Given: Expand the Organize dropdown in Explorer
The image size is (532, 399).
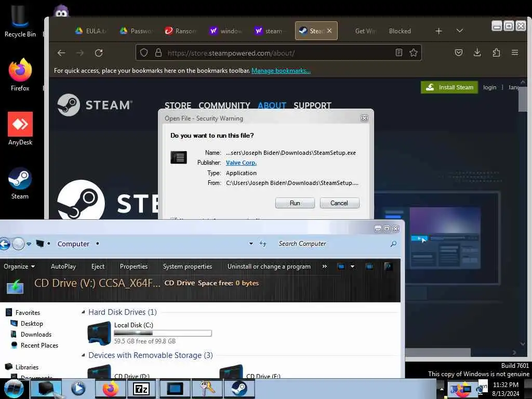Looking at the screenshot, I should (x=19, y=267).
